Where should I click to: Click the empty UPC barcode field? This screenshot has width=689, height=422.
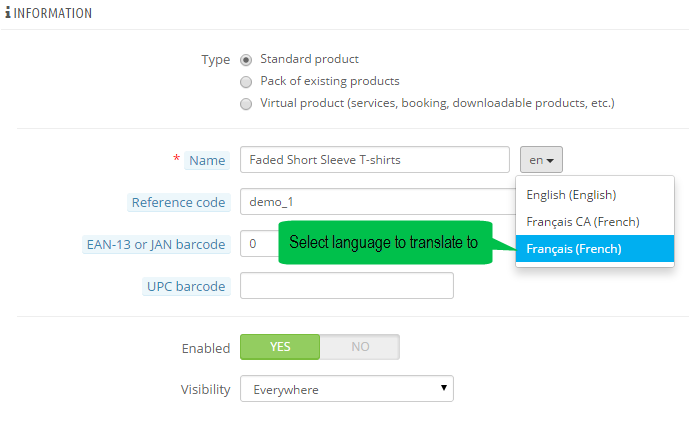coord(347,286)
